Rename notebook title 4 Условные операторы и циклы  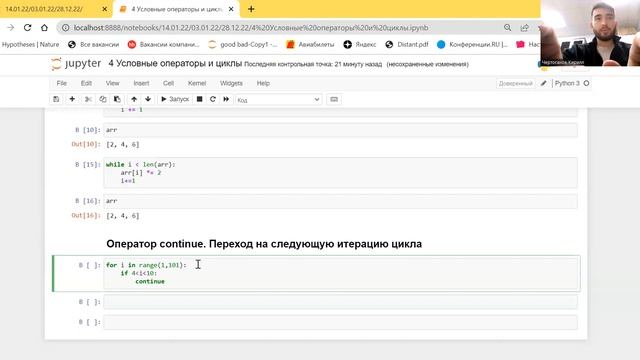(x=175, y=64)
